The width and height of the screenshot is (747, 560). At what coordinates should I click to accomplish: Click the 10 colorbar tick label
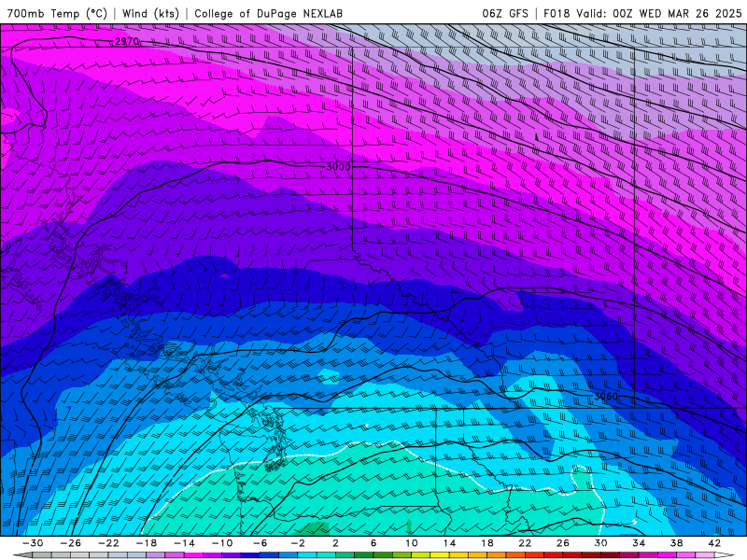[x=412, y=543]
